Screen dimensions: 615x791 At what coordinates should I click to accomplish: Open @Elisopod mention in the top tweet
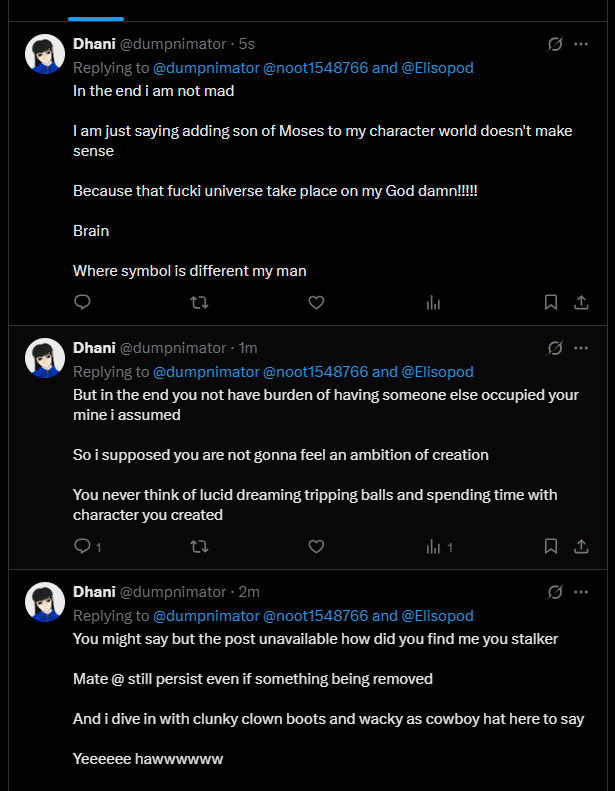coord(438,68)
